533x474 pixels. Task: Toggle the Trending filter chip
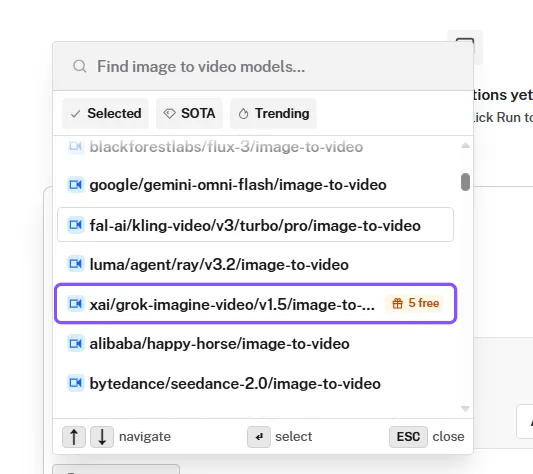[x=274, y=114]
